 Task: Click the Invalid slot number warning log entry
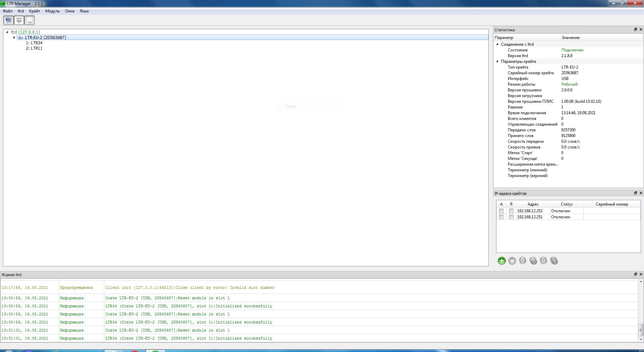point(190,288)
